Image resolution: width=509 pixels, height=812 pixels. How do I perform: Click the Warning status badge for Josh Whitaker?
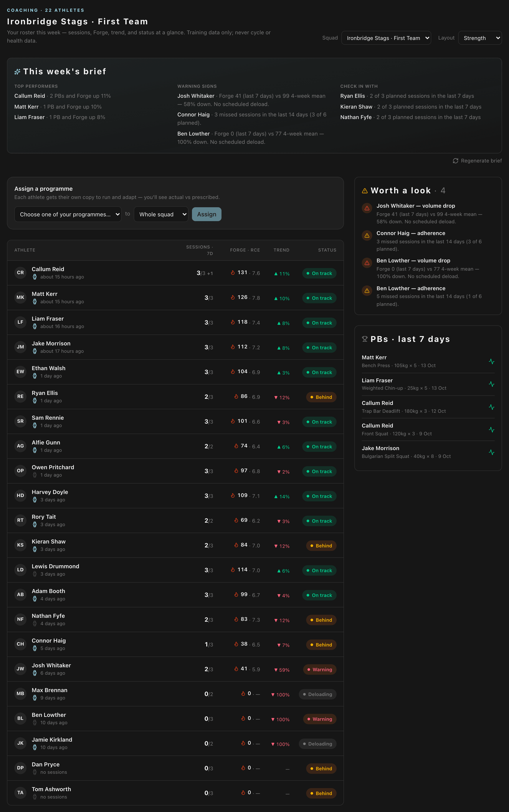tap(320, 669)
